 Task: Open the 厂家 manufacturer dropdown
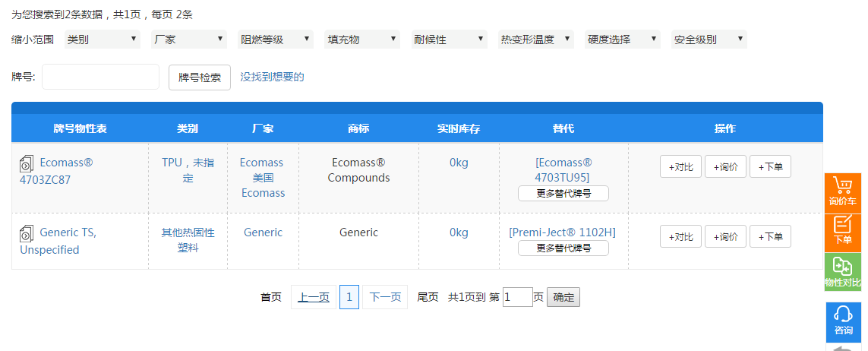coord(188,40)
